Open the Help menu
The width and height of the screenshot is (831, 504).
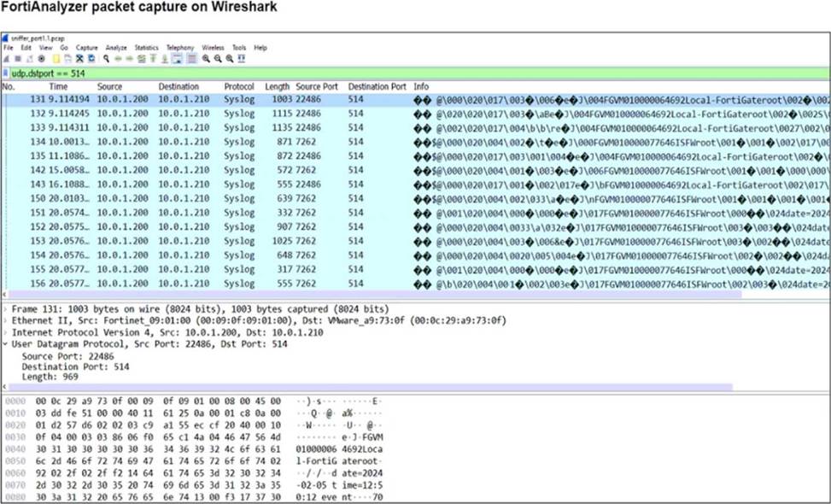click(260, 48)
